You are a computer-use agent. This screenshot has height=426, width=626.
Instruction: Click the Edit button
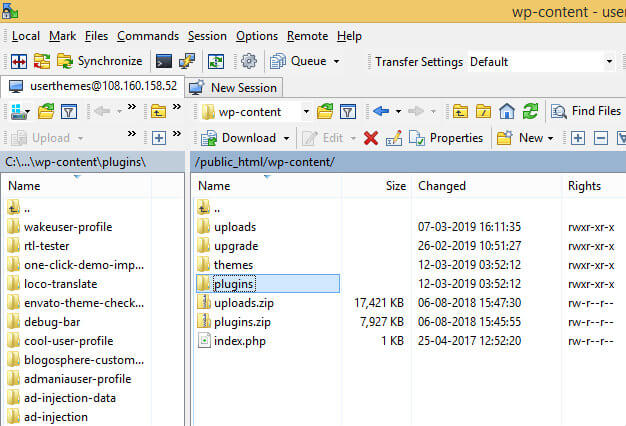click(323, 138)
